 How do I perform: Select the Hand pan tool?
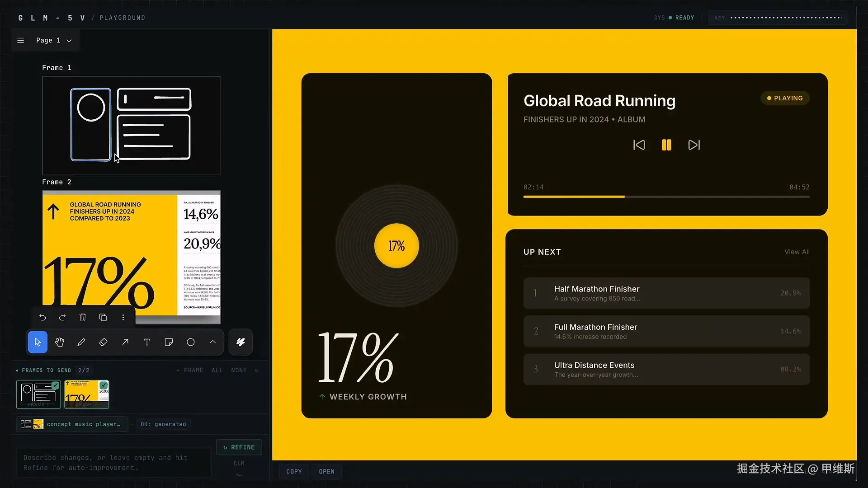pyautogui.click(x=59, y=342)
